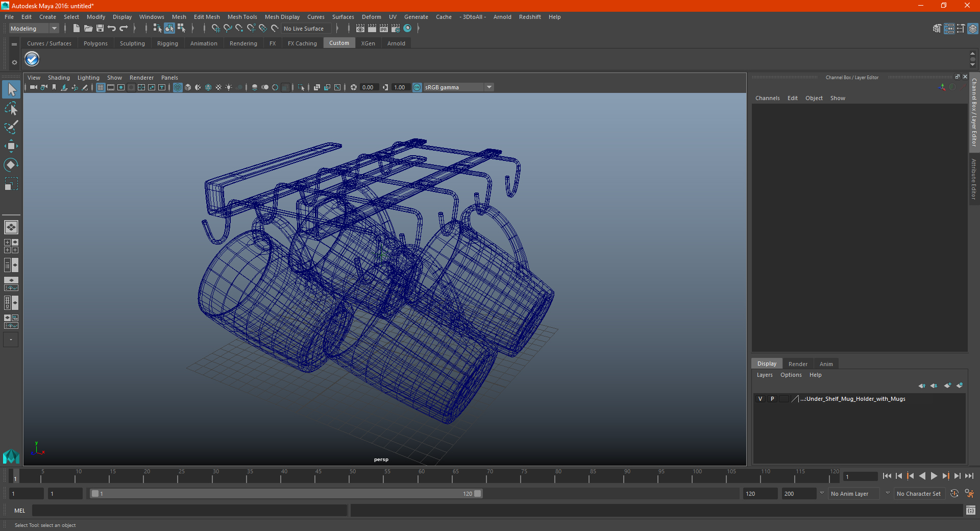Switch to single perspective view layout

click(x=11, y=227)
